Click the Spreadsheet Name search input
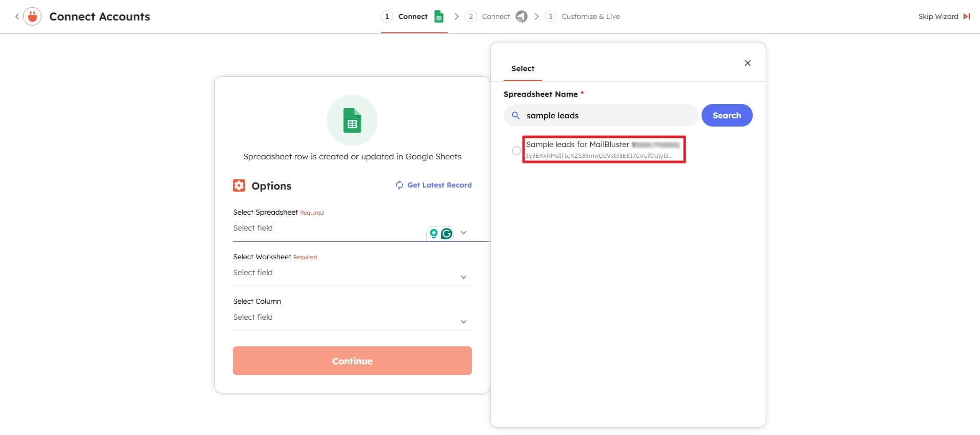 click(608, 115)
